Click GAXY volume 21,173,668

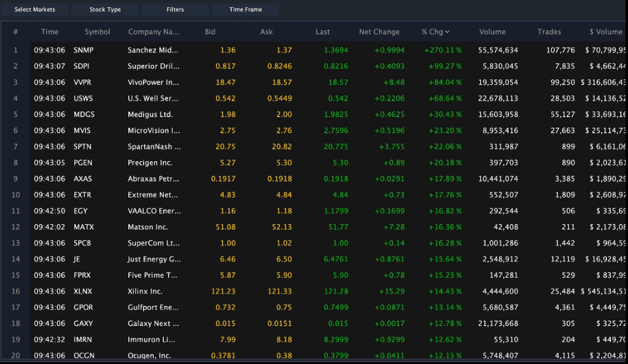point(498,323)
